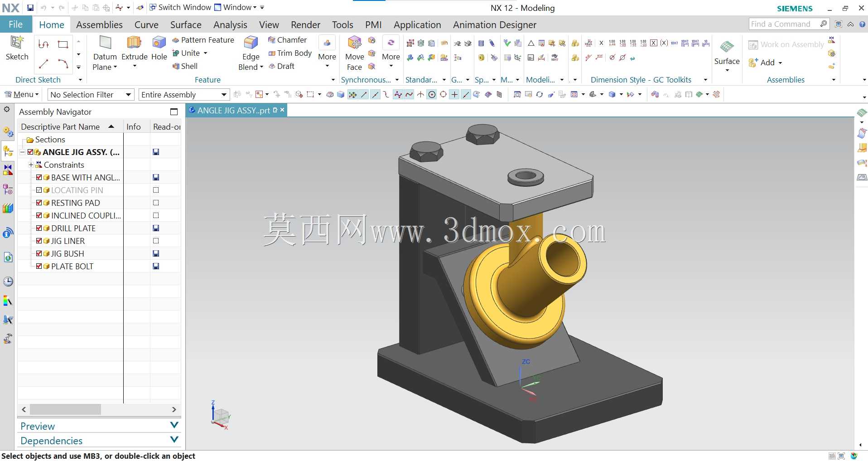Open the Sketch tool
Screen dimensions: 868x461
point(17,48)
